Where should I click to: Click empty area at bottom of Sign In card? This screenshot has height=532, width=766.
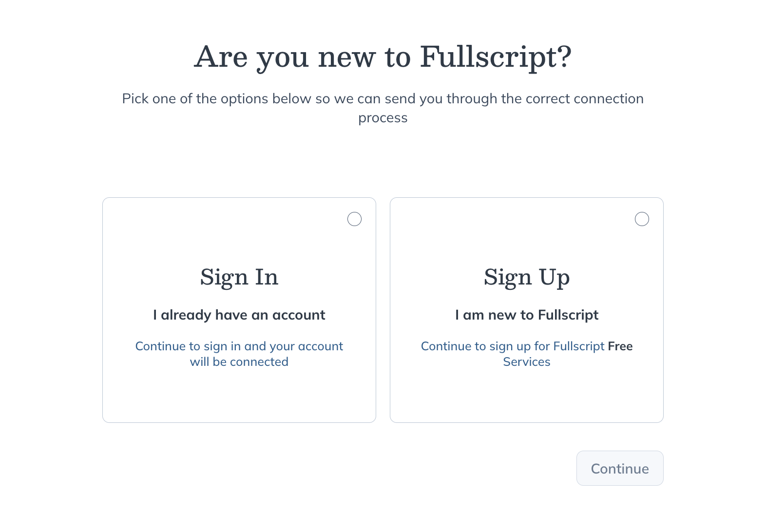[x=239, y=397]
